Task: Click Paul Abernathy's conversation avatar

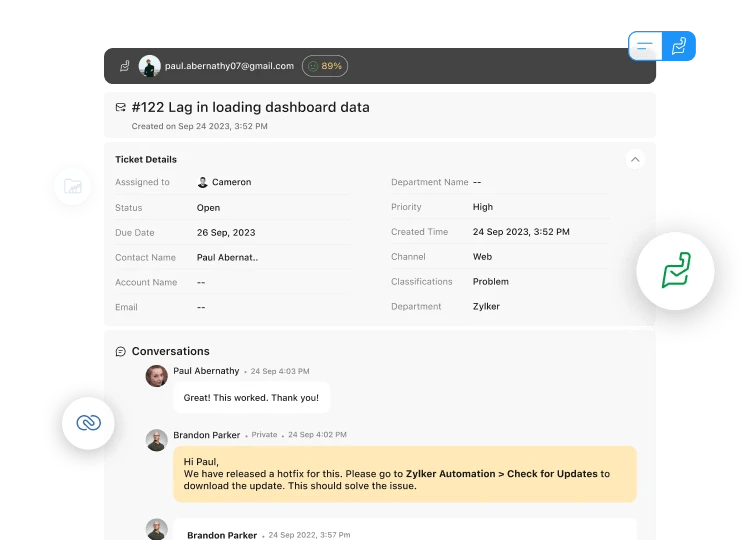Action: (156, 376)
